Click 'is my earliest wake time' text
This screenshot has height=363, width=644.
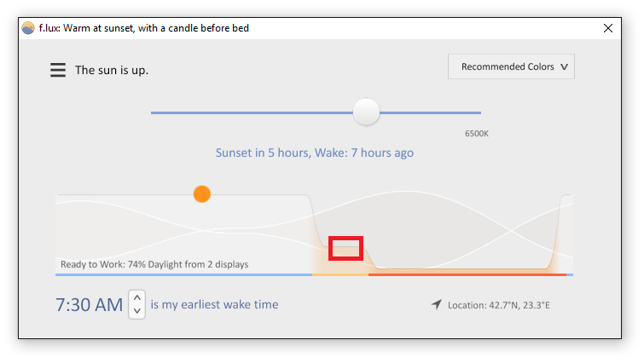click(214, 304)
